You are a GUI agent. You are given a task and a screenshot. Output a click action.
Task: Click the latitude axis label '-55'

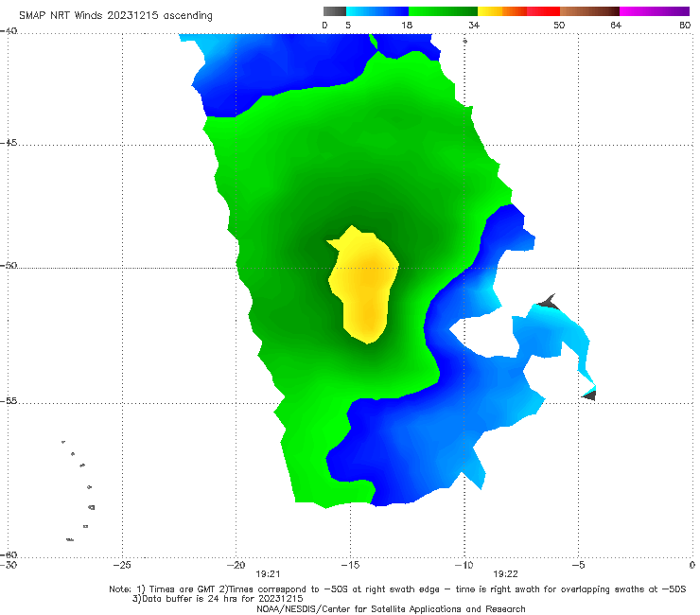[9, 401]
